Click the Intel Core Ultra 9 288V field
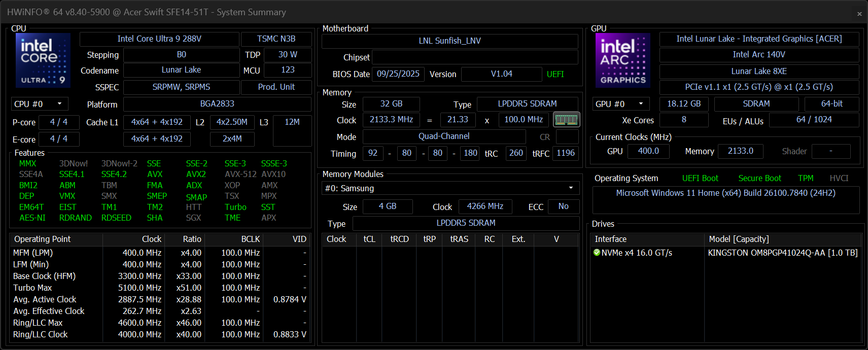Screen dimensions: 868x350 [159, 39]
